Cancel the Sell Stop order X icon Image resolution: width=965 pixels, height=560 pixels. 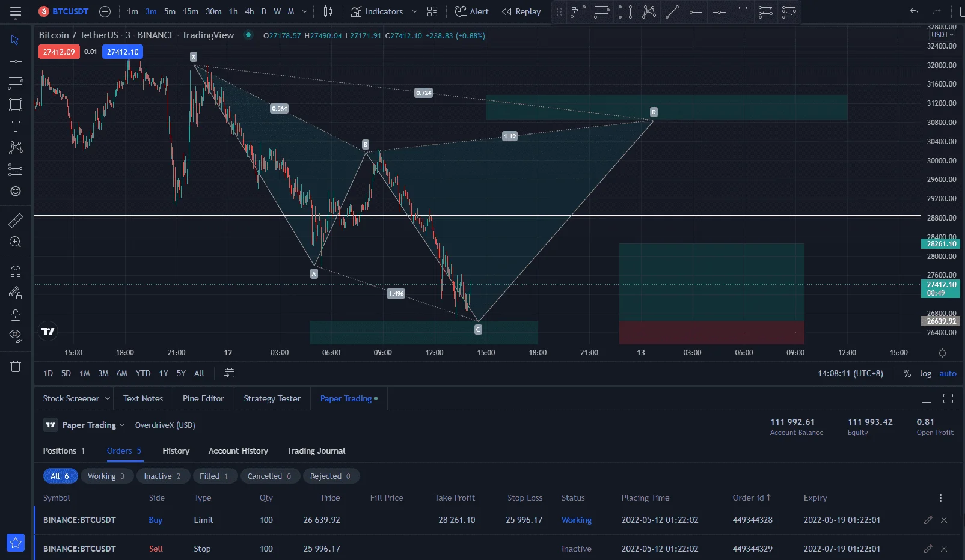tap(944, 549)
